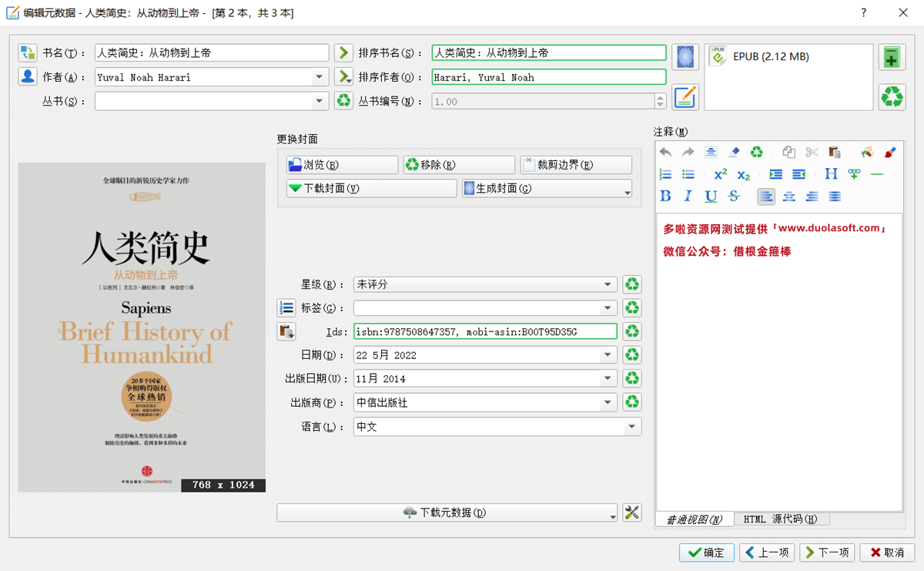Center-align comment text

789,196
